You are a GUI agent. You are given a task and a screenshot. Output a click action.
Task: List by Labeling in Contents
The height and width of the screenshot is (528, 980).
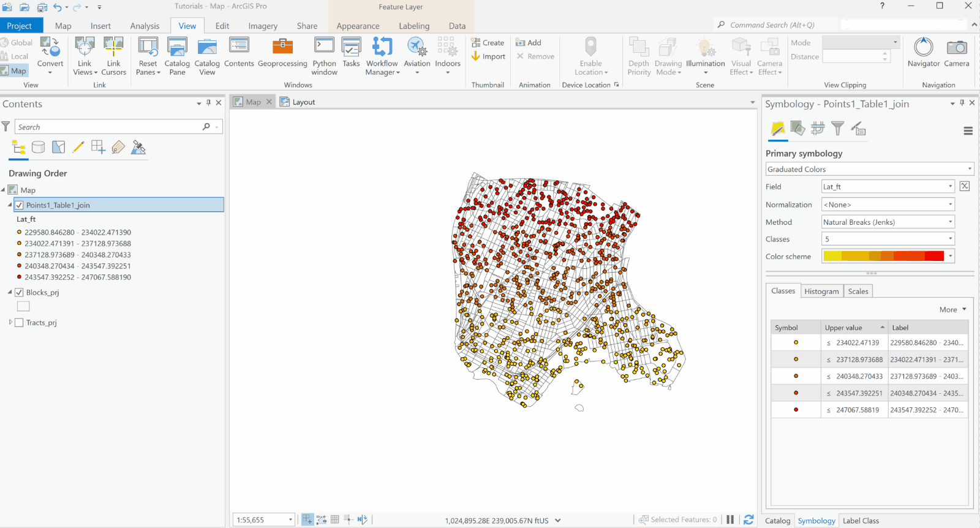pos(118,148)
